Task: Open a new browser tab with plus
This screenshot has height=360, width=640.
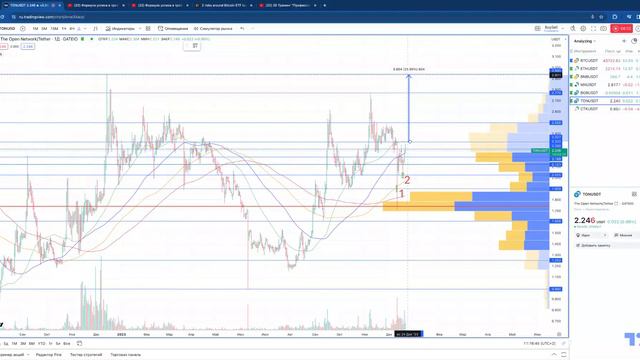Action: (324, 5)
